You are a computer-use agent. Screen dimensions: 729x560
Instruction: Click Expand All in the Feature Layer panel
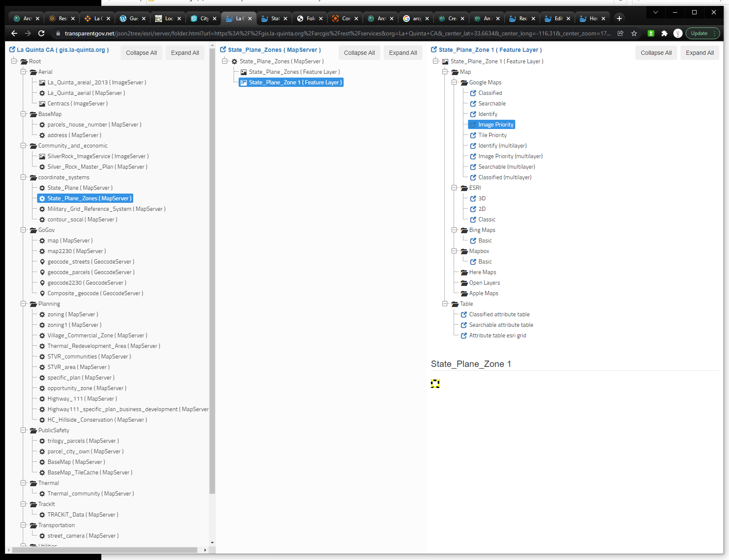click(x=699, y=53)
